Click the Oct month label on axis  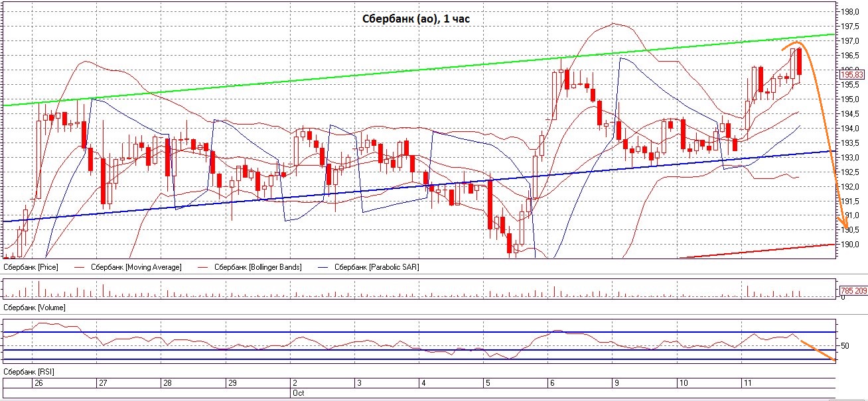(298, 392)
